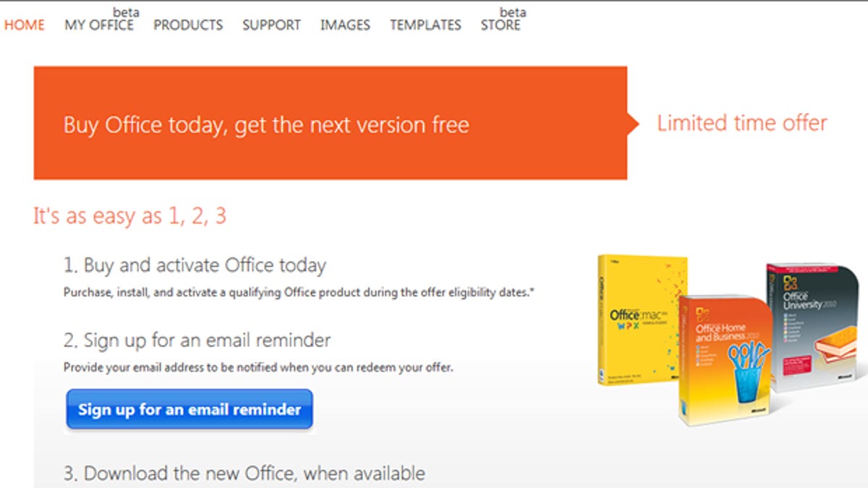Click the beta label above STORE

pyautogui.click(x=513, y=12)
